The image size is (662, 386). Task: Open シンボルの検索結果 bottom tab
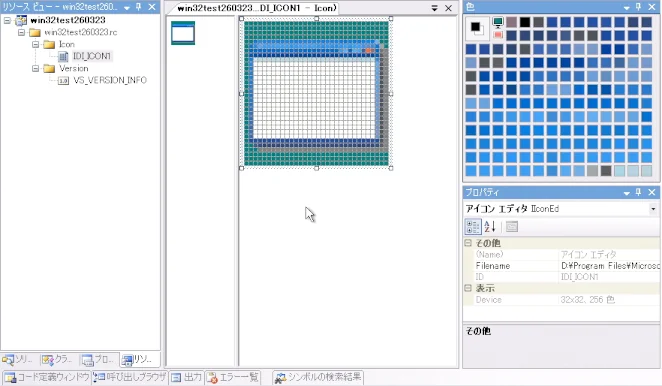[x=318, y=377]
